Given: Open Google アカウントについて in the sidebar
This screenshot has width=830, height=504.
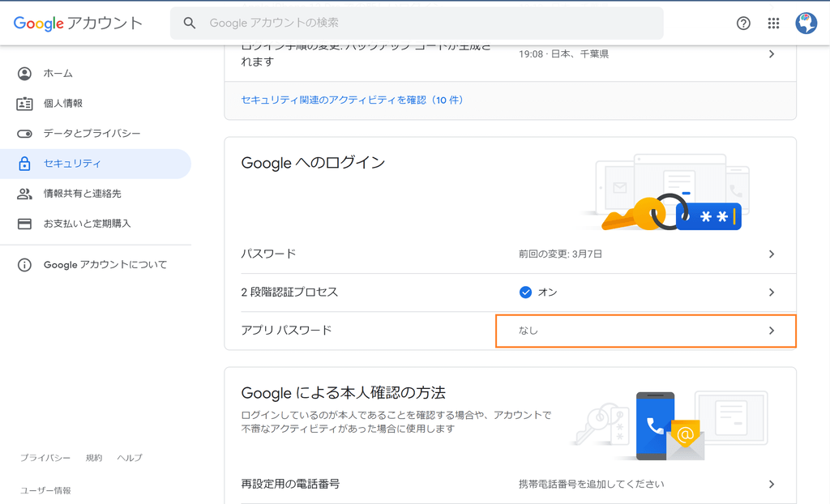Looking at the screenshot, I should (x=96, y=265).
